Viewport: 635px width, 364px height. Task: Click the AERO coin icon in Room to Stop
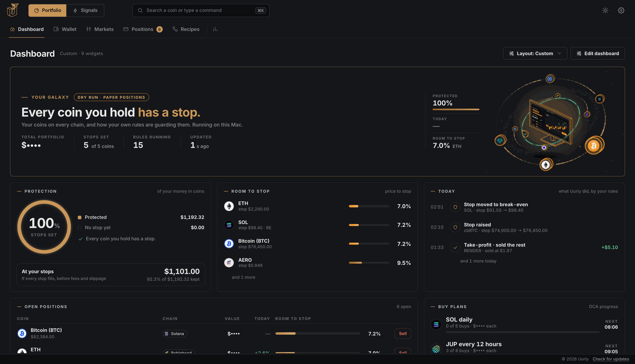(x=229, y=262)
